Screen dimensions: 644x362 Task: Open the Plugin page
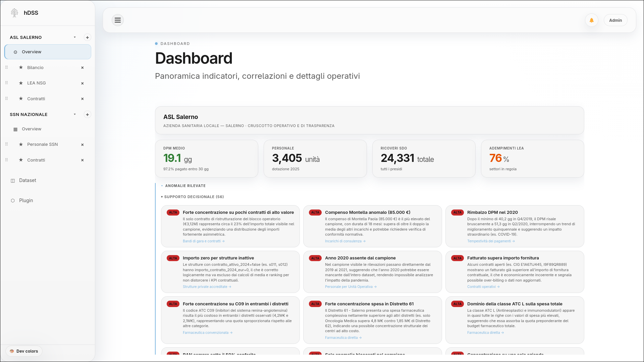click(26, 200)
